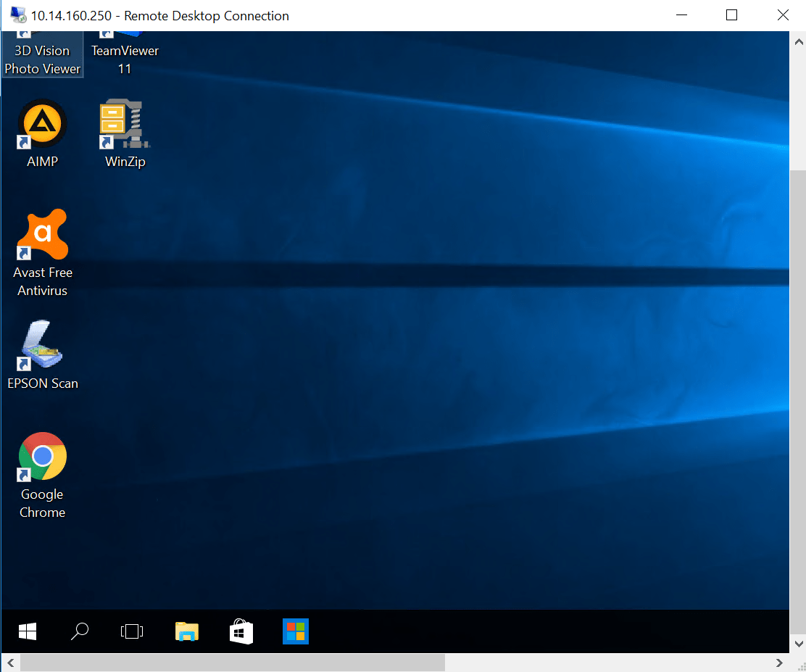This screenshot has width=806, height=672.
Task: Select the TeamViewer 11 desktop shortcut
Action: 125,54
